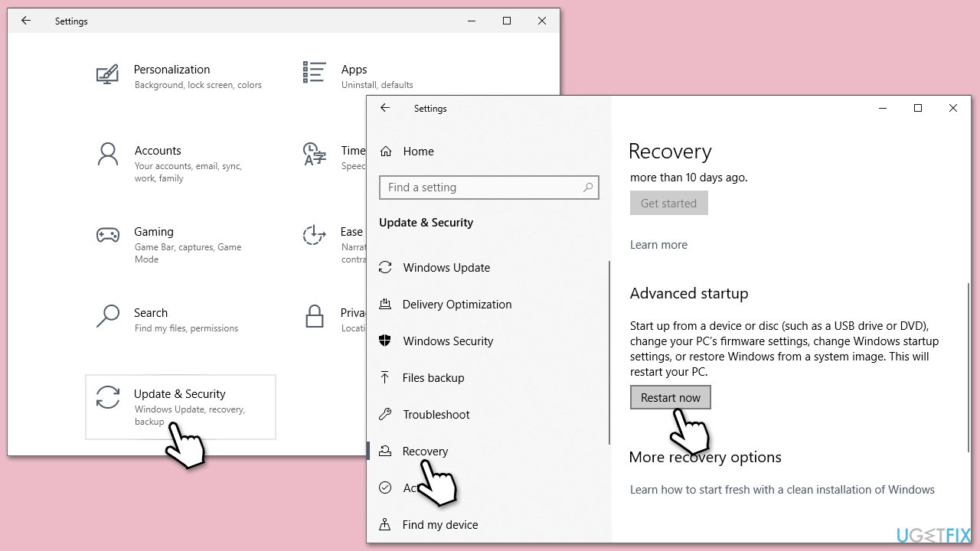The height and width of the screenshot is (551, 980).
Task: Click the Recovery page heading
Action: click(670, 152)
